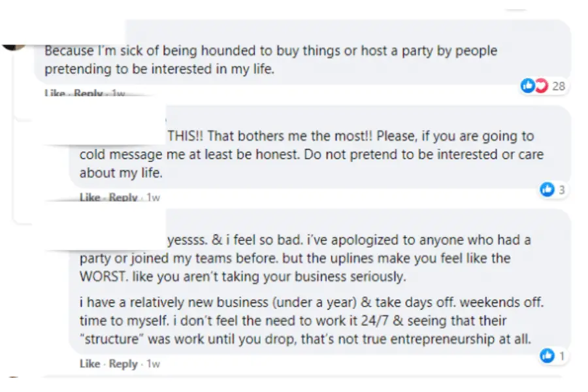Image resolution: width=588 pixels, height=392 pixels.
Task: Reply to the "sick of being hounded" comment
Action: point(88,93)
